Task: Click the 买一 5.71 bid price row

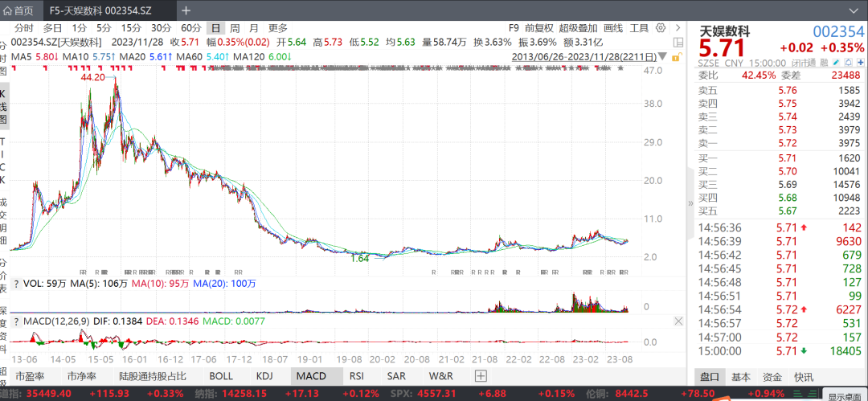Action: 780,160
